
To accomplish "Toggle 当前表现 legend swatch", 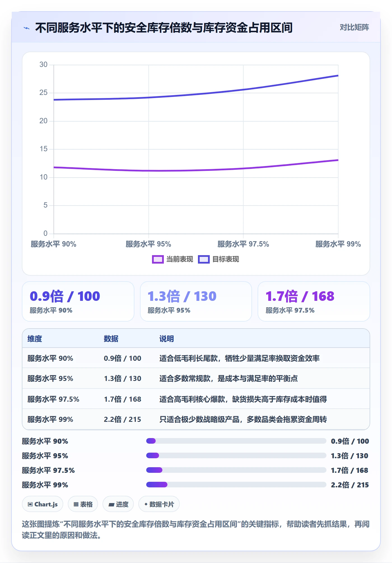I will [158, 259].
